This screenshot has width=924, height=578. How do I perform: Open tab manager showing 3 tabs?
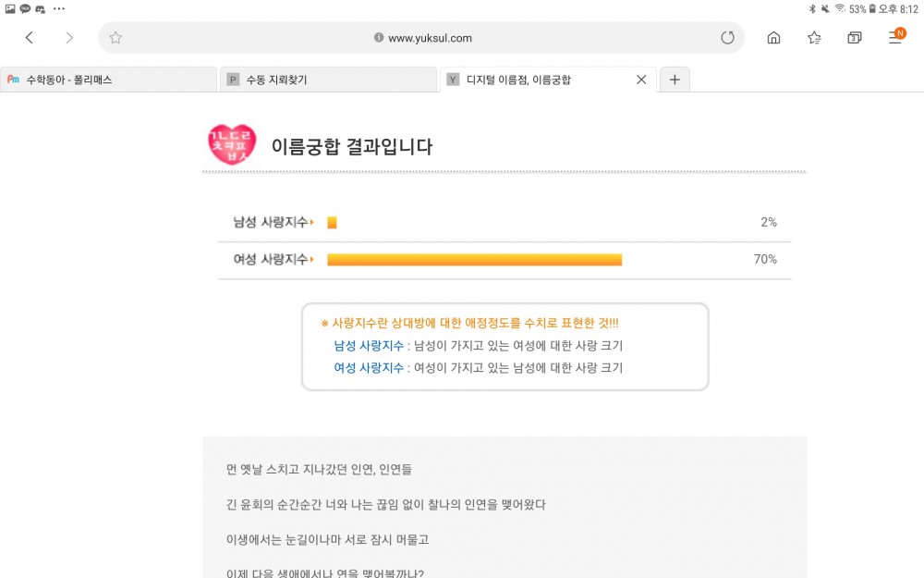pos(855,38)
